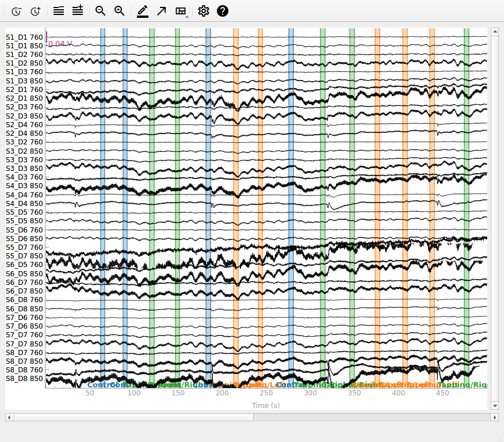Screen dimensions: 504x442
Task: Click the S2_D3 760 channel label
Action: tap(24, 107)
